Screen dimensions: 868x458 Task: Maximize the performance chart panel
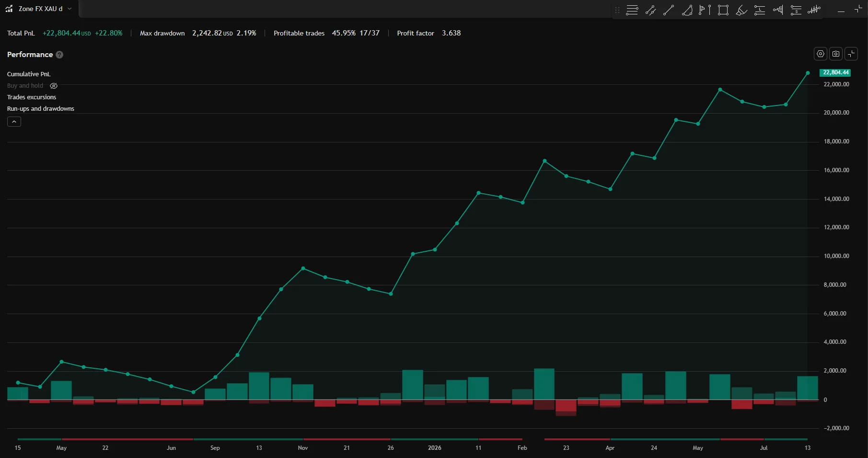(851, 54)
